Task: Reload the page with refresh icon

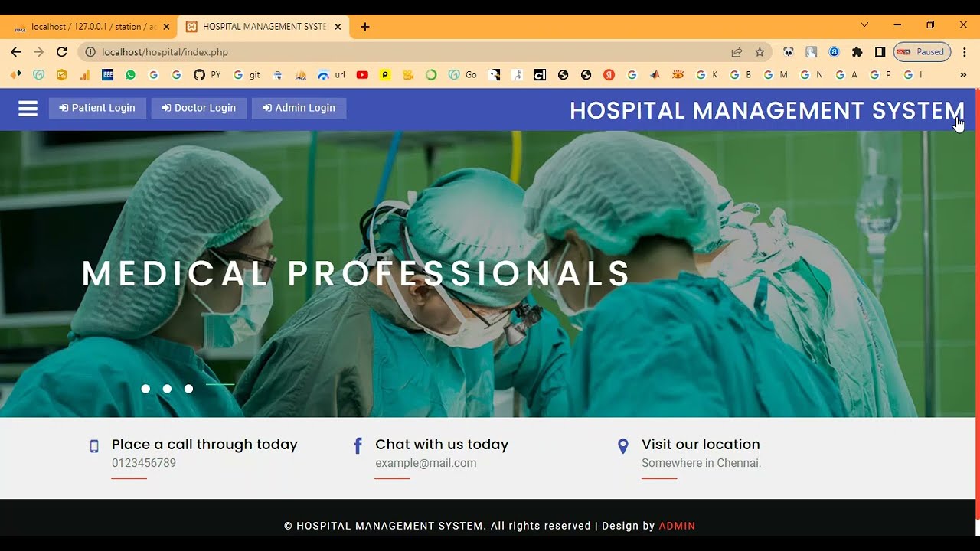Action: pos(62,52)
